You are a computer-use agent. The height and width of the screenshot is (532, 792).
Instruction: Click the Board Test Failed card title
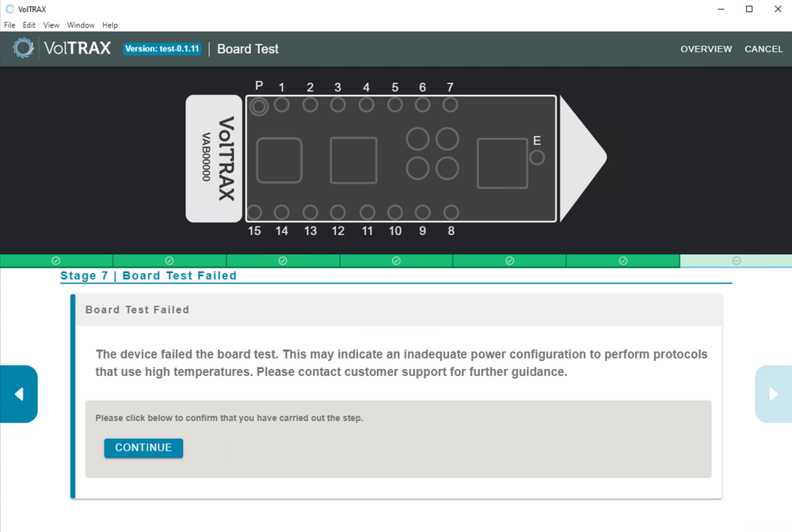click(x=137, y=310)
